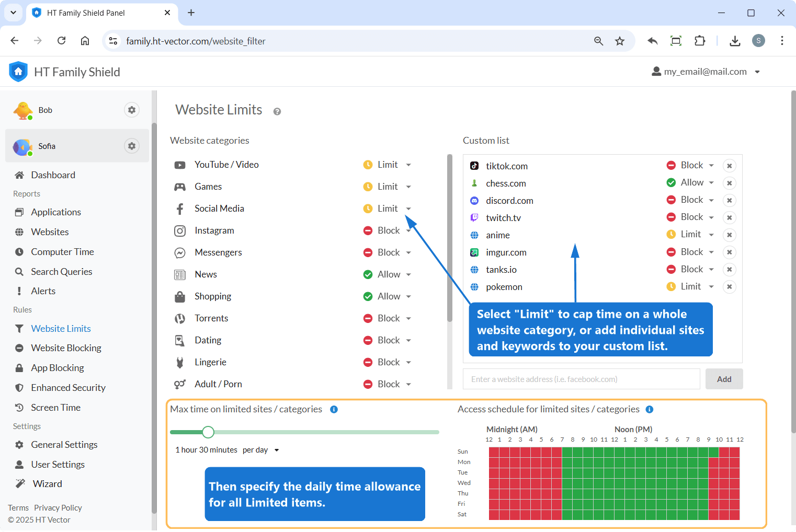Viewport: 796px width, 532px height.
Task: Remove tiktok.com from the custom list
Action: pos(729,166)
